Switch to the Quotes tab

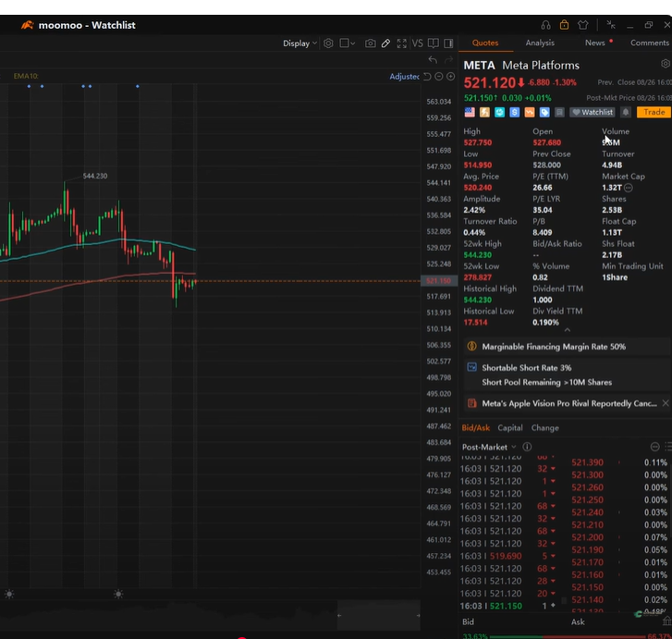pyautogui.click(x=485, y=43)
